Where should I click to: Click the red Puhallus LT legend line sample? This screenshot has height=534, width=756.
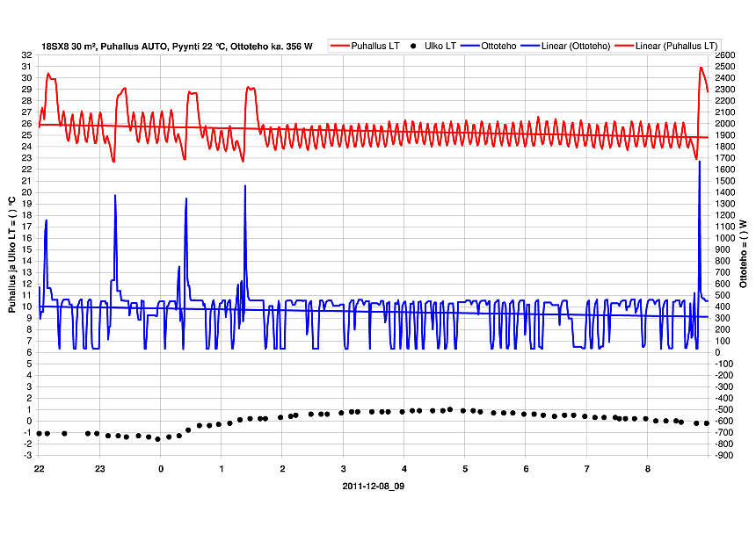(x=338, y=46)
